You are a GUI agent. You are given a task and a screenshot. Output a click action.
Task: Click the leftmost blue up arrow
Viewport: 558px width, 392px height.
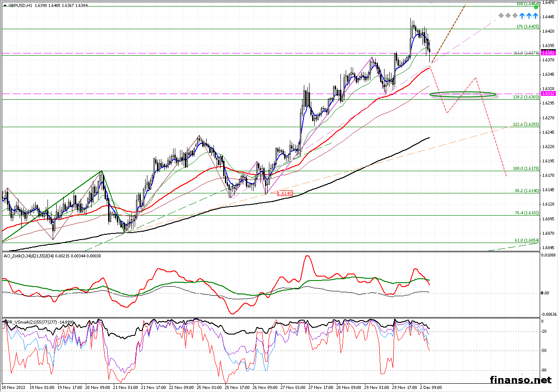coord(522,16)
